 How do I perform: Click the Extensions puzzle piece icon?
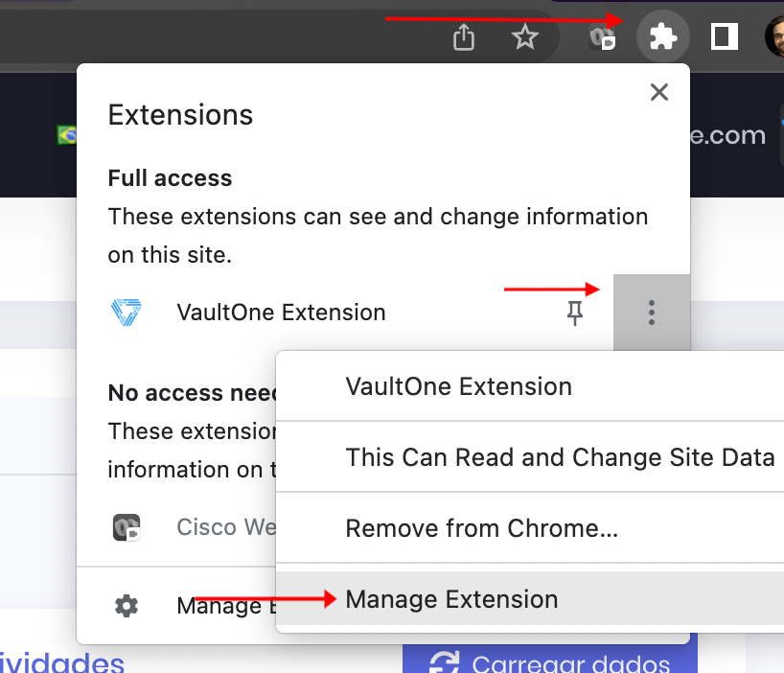point(663,37)
